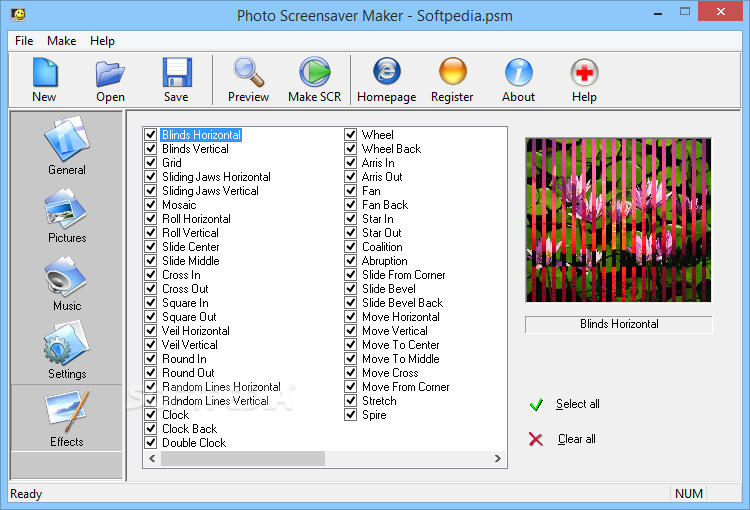The width and height of the screenshot is (750, 510).
Task: Click the Blinds Horizontal name field under preview
Action: coord(618,324)
